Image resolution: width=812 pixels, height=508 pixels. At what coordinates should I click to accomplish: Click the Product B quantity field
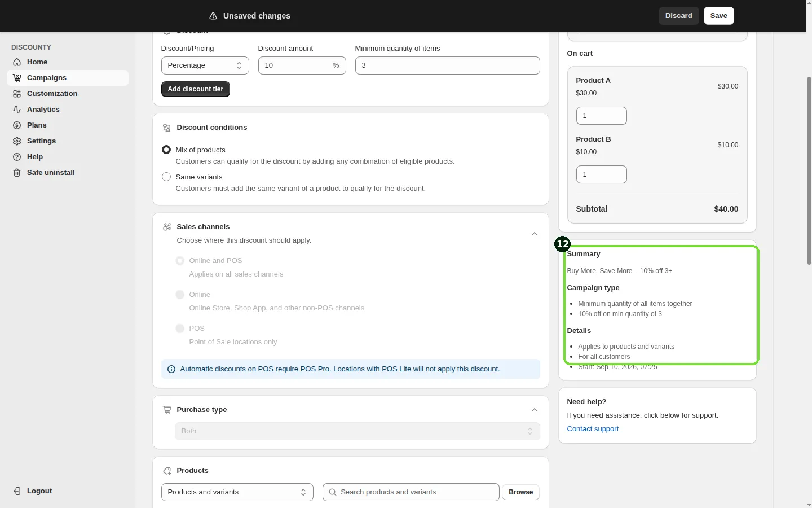(x=602, y=174)
